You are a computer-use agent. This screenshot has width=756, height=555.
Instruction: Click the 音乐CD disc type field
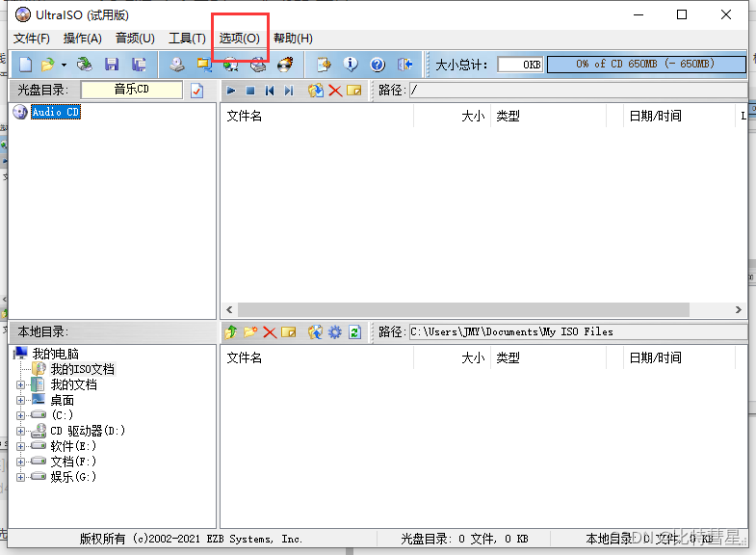click(132, 90)
